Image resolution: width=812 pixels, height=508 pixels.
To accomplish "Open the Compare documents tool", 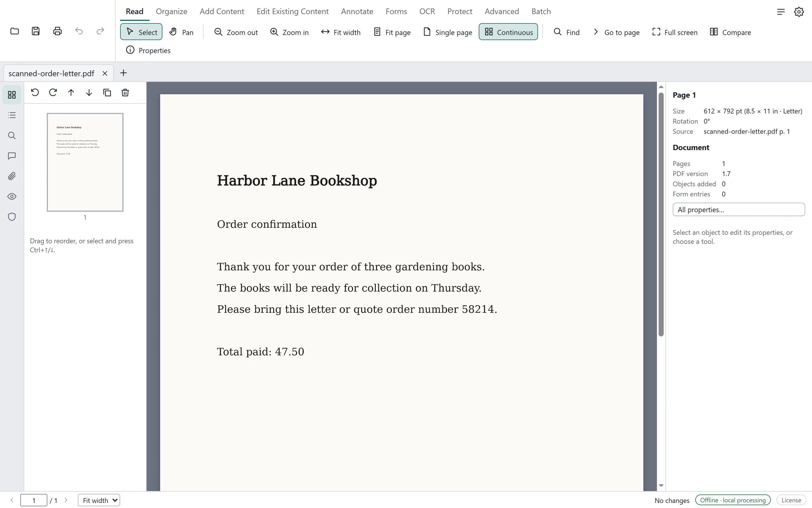I will point(731,32).
